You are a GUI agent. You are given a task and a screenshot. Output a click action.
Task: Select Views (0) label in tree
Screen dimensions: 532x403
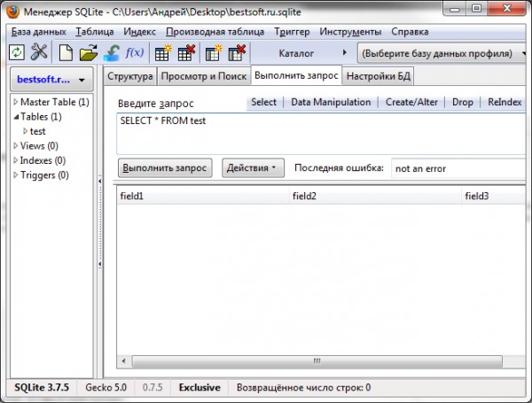click(39, 146)
